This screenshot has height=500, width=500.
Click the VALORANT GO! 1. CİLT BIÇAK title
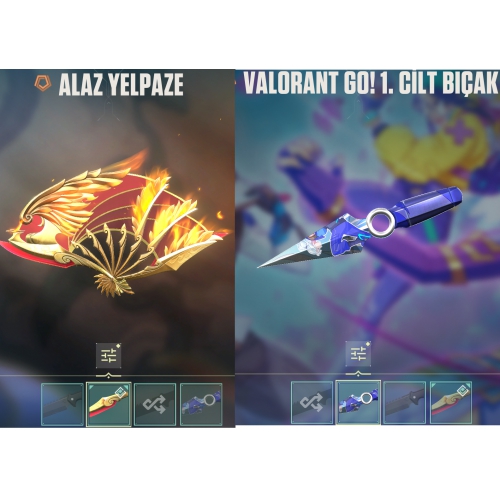pos(371,82)
